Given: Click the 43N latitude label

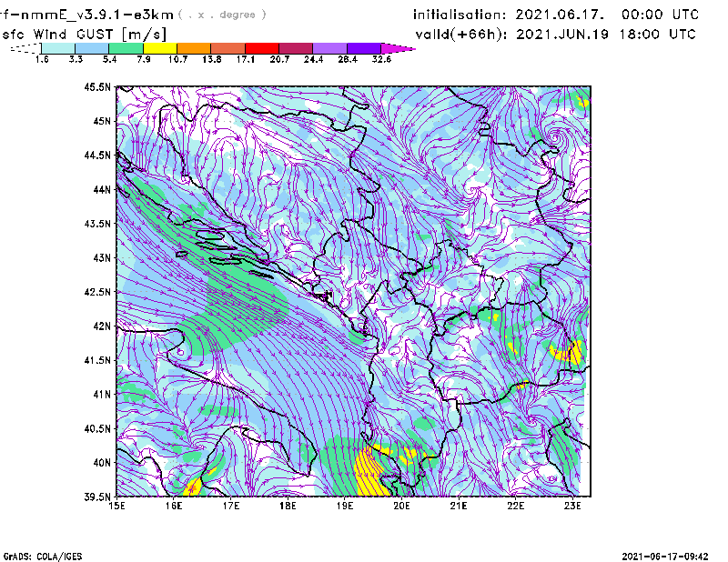Looking at the screenshot, I should (102, 257).
